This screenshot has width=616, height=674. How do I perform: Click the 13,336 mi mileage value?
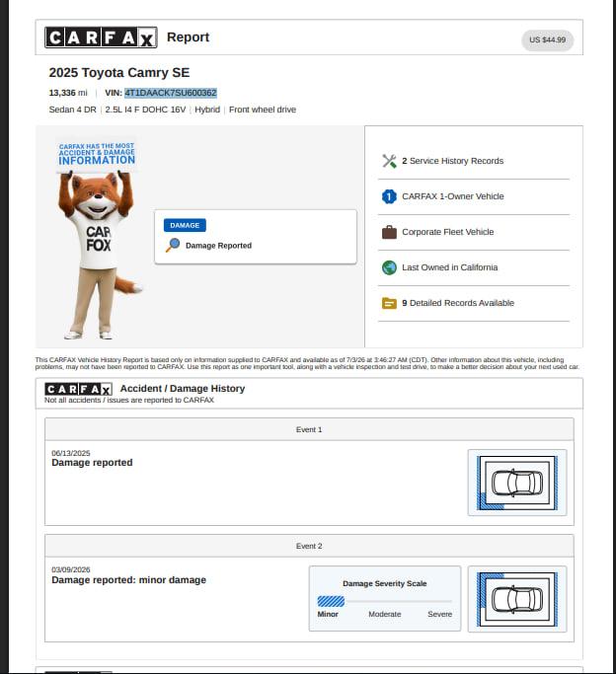click(68, 93)
